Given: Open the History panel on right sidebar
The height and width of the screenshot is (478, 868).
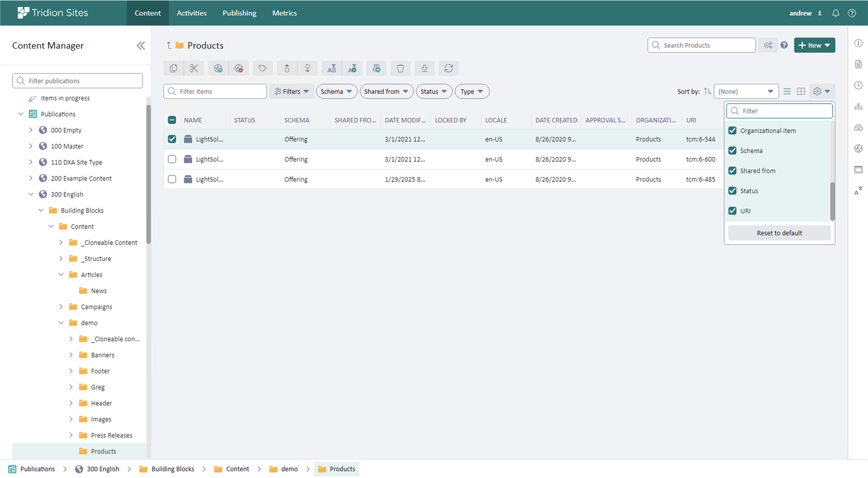Looking at the screenshot, I should pos(858,85).
